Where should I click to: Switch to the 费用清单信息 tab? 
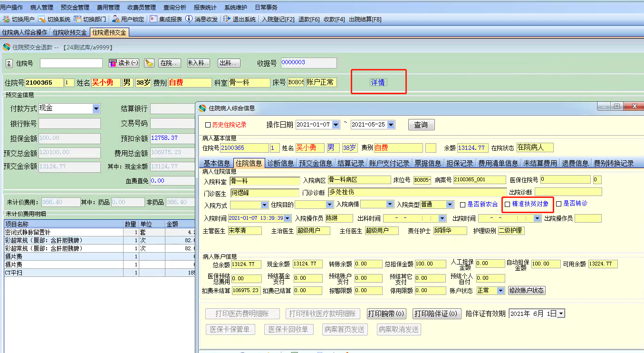[498, 163]
